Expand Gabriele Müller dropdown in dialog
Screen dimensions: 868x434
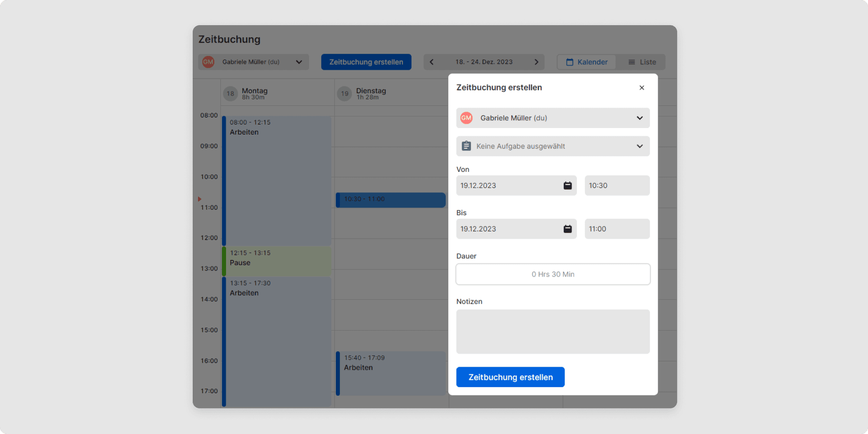[640, 118]
